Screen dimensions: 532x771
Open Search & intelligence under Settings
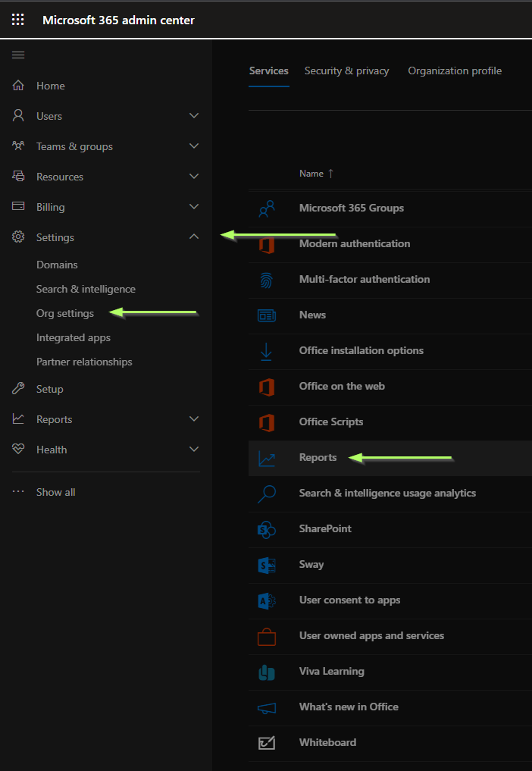tap(86, 289)
